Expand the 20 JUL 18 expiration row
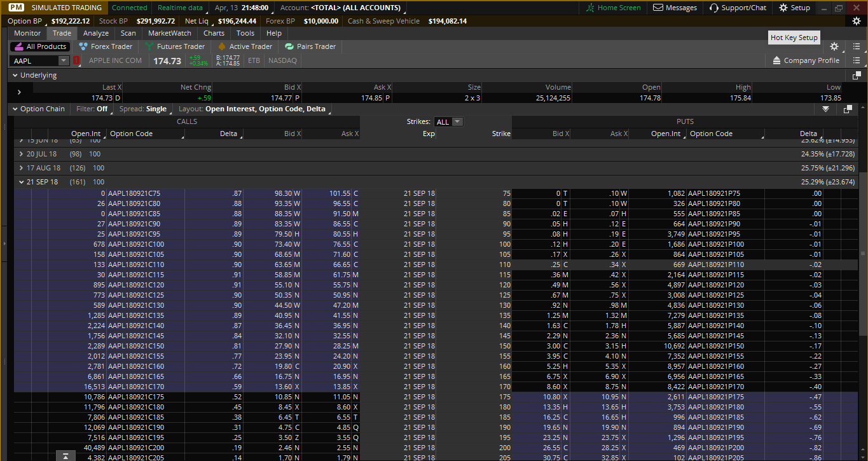868x461 pixels. tap(21, 154)
